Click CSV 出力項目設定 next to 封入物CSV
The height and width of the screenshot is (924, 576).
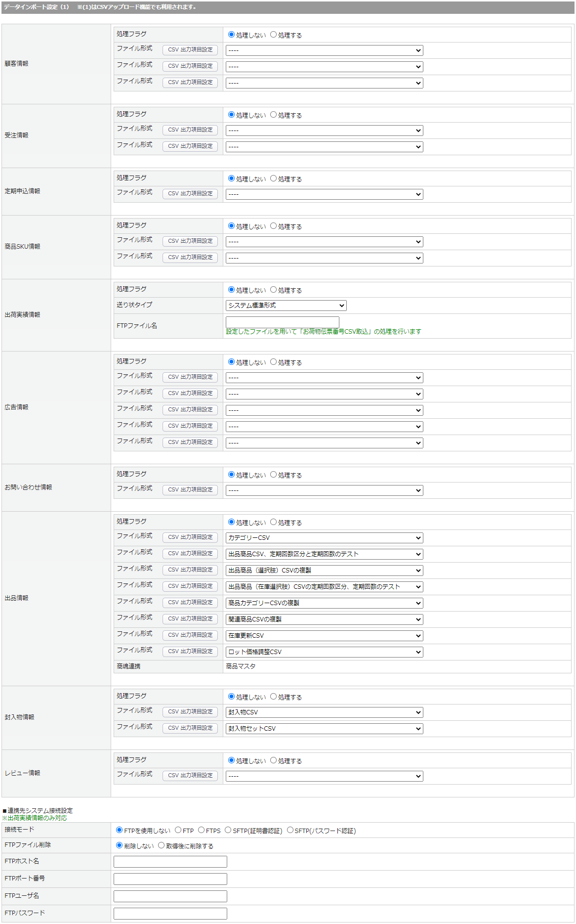pos(190,711)
